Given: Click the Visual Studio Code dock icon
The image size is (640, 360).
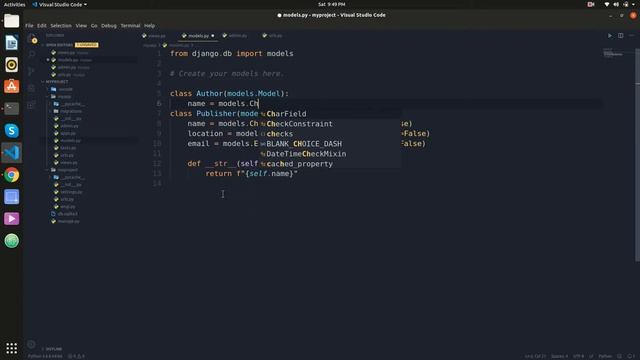Looking at the screenshot, I should point(11,153).
